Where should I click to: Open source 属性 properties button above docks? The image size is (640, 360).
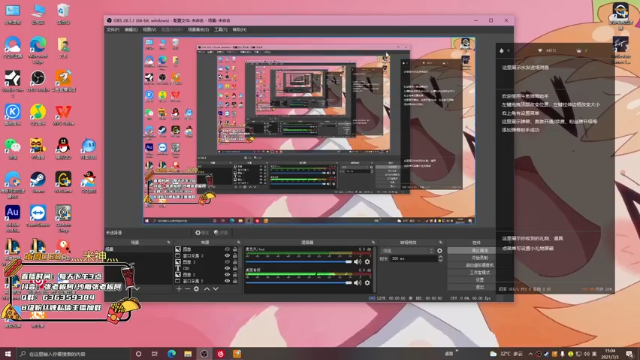pyautogui.click(x=202, y=233)
